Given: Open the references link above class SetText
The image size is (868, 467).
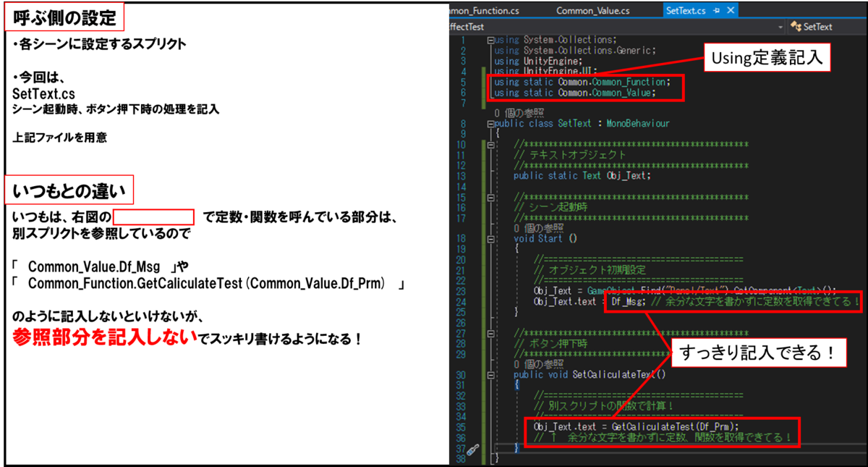Looking at the screenshot, I should 519,114.
